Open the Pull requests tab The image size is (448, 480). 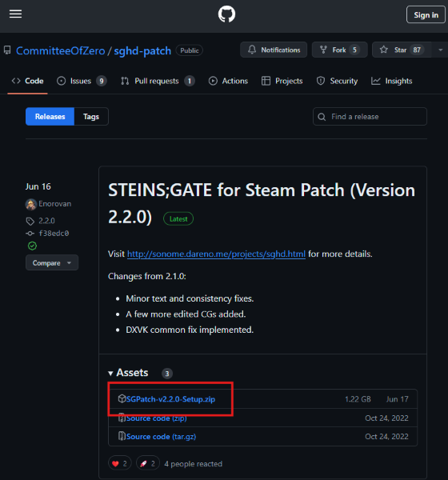[158, 81]
